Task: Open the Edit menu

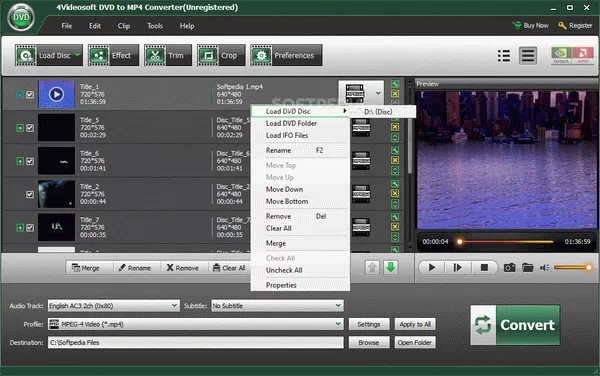Action: tap(95, 26)
